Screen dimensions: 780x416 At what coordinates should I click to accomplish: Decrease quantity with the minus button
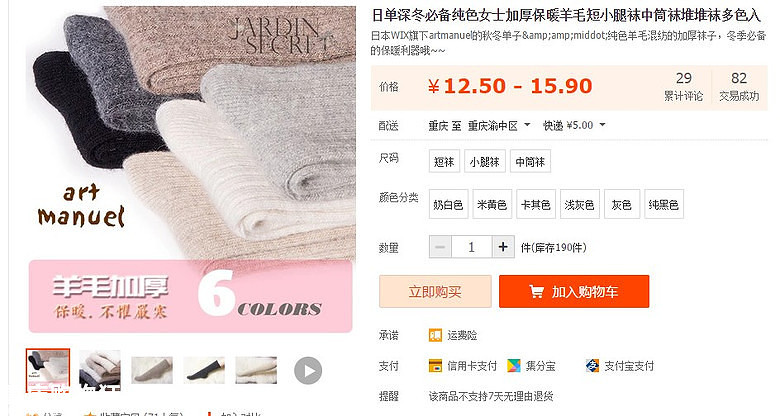point(440,247)
